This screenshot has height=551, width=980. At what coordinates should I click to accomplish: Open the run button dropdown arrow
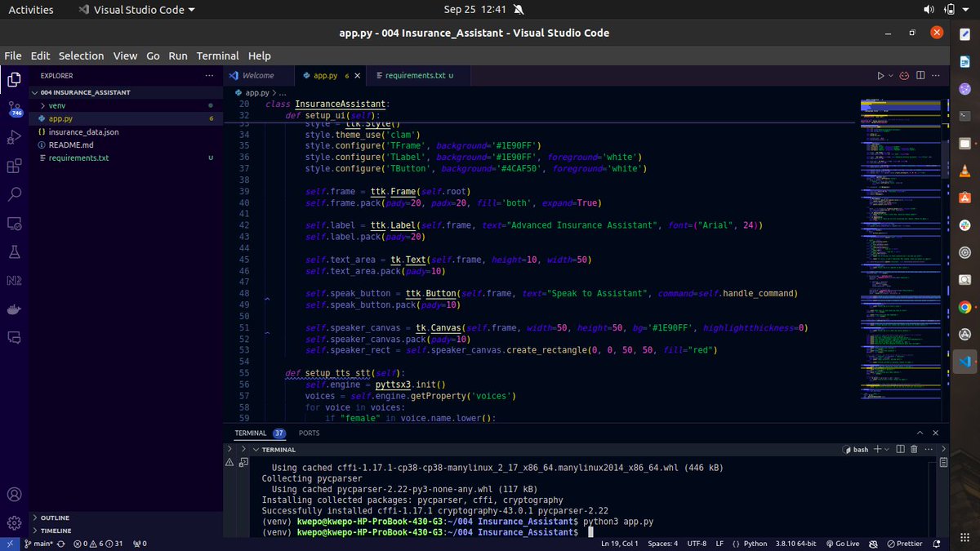tap(891, 75)
